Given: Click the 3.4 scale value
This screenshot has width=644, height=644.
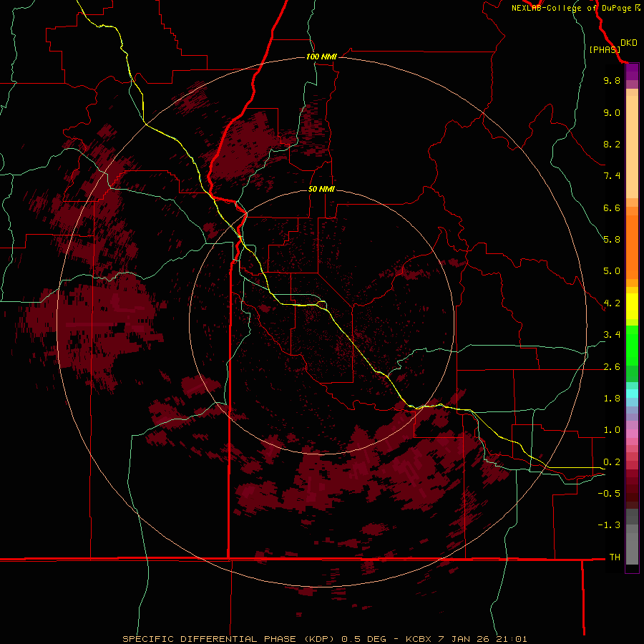Looking at the screenshot, I should pos(612,335).
